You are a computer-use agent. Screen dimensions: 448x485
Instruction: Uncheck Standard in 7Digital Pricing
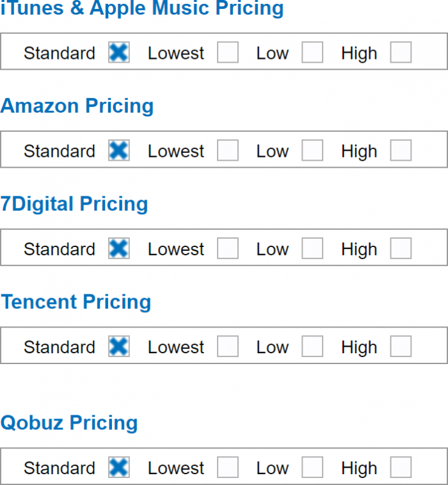click(118, 248)
